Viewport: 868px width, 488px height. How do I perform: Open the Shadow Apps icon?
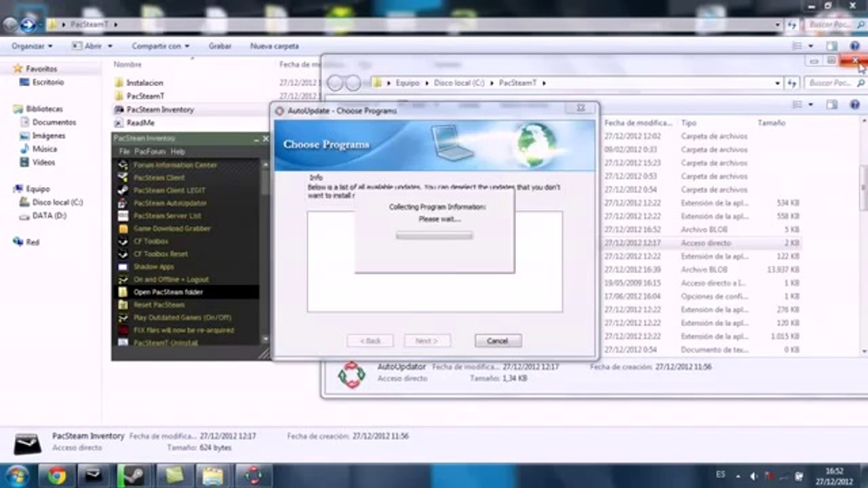point(123,266)
